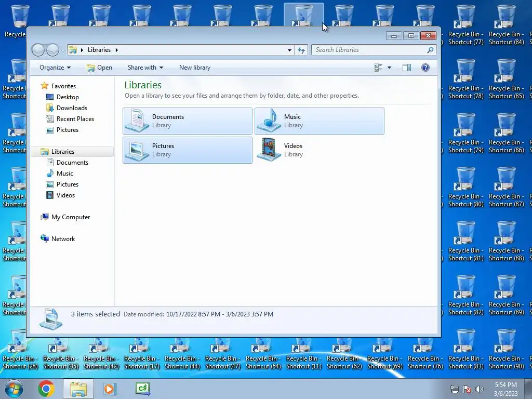Click the details pane selection thumbnail

51,319
